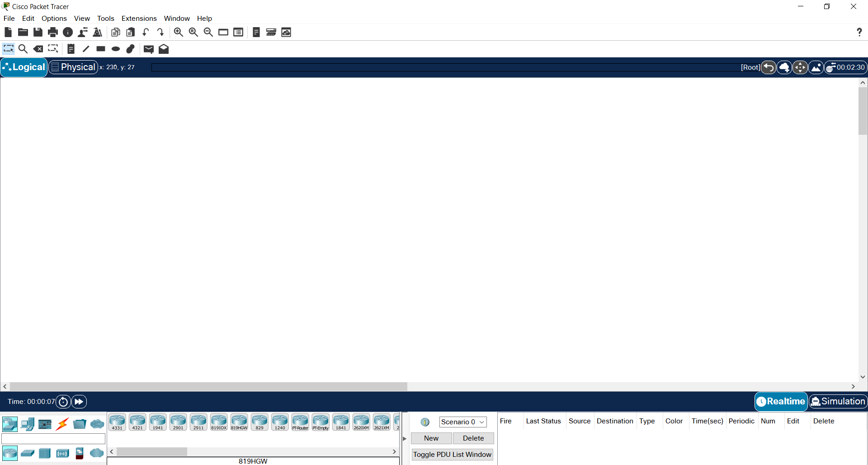
Task: Select the Connections lightning category
Action: click(62, 424)
